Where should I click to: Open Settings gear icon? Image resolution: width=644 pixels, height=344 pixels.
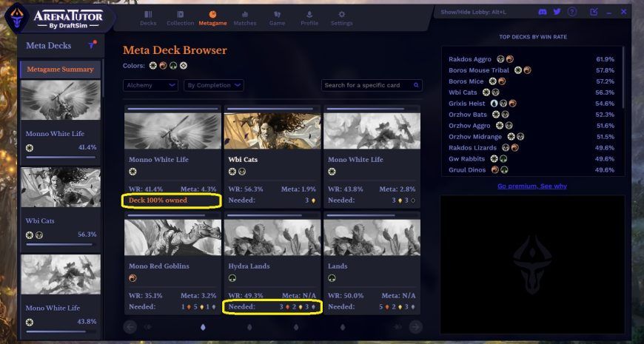click(342, 14)
